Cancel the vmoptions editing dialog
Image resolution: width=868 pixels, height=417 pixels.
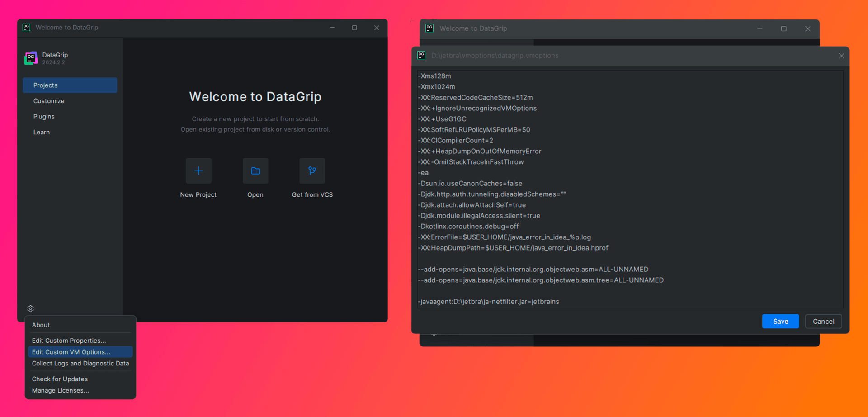[823, 321]
